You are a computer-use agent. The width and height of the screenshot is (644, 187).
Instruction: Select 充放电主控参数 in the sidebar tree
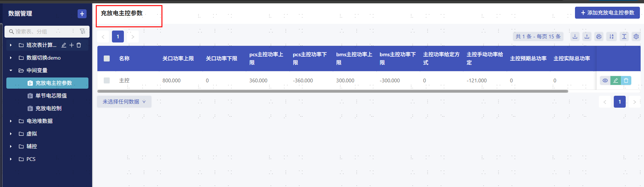click(47, 83)
